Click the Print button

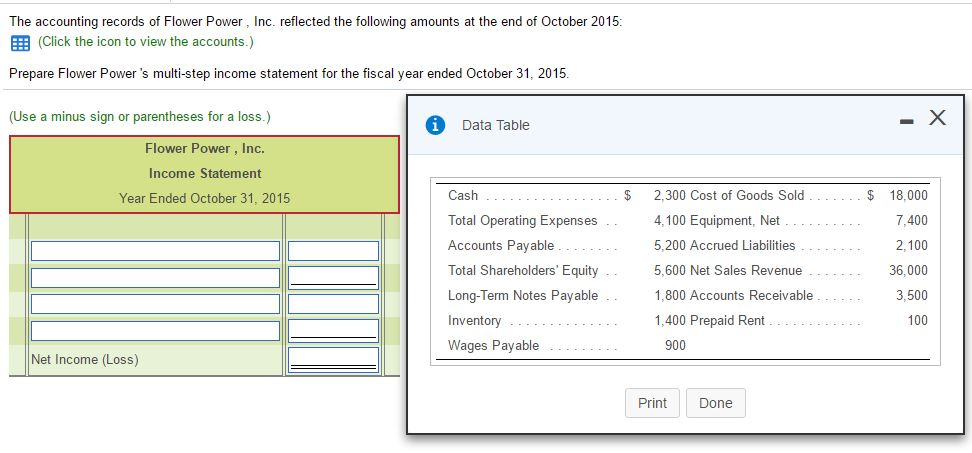(652, 403)
